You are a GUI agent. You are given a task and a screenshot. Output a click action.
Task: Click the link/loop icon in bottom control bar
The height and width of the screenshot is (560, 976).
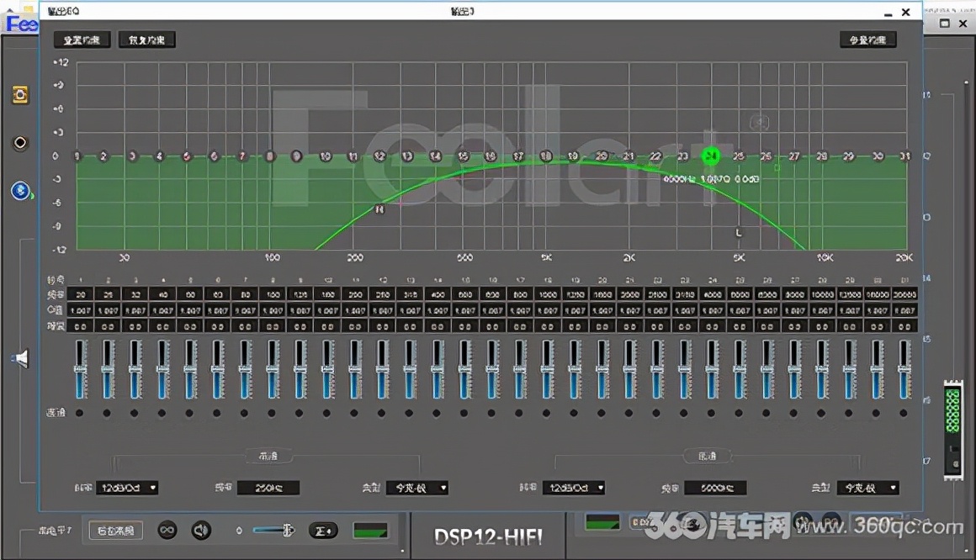[167, 530]
